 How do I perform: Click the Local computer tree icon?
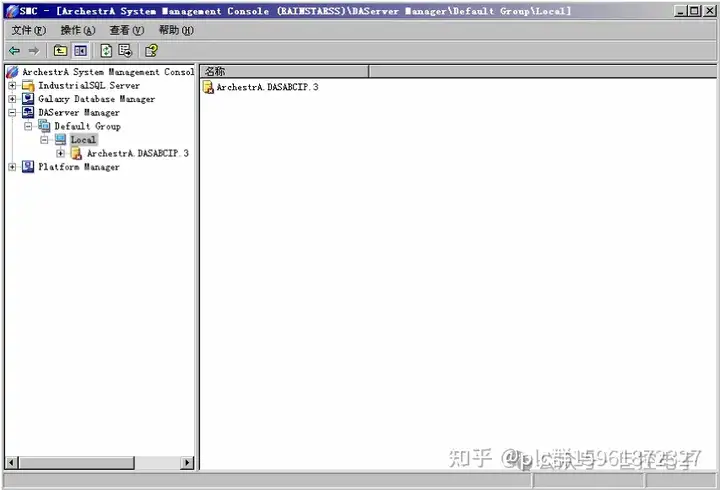(60, 140)
